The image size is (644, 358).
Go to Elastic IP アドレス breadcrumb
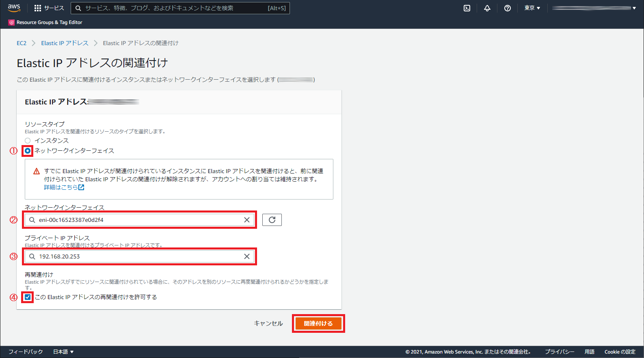coord(65,43)
